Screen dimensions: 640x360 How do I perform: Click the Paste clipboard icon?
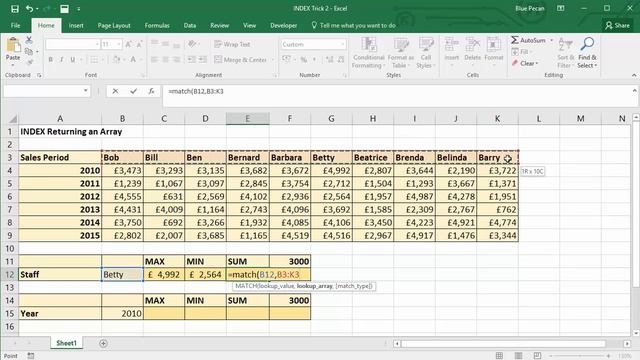click(x=13, y=46)
